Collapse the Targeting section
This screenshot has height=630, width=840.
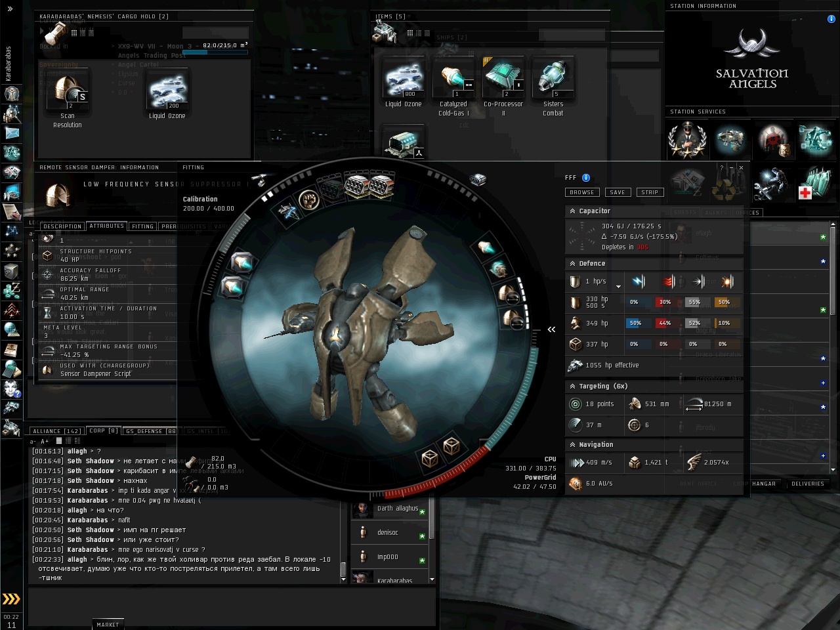[572, 387]
